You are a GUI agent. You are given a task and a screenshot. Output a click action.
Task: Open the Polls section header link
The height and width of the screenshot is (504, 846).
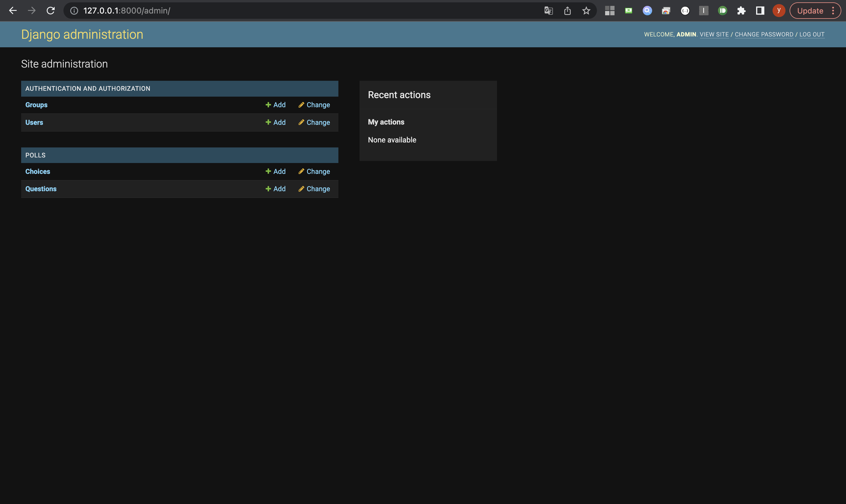35,155
